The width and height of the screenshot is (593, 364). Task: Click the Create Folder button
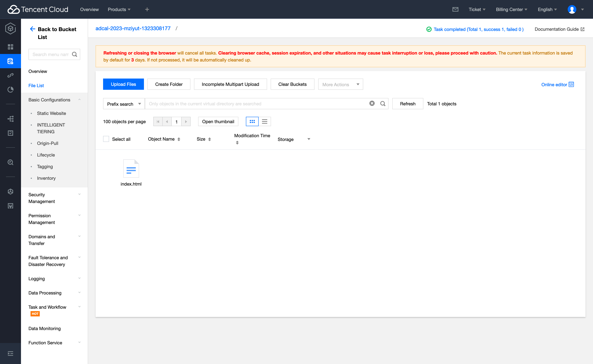169,84
